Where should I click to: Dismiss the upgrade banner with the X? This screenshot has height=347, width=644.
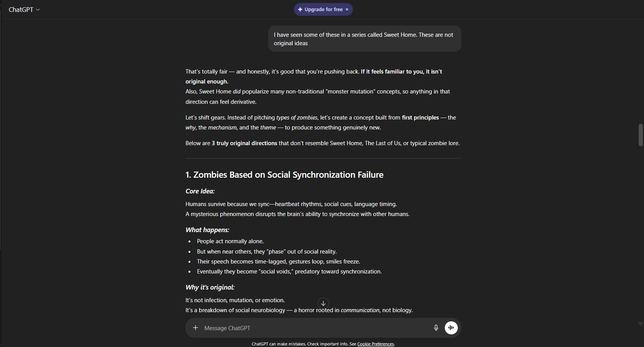346,9
